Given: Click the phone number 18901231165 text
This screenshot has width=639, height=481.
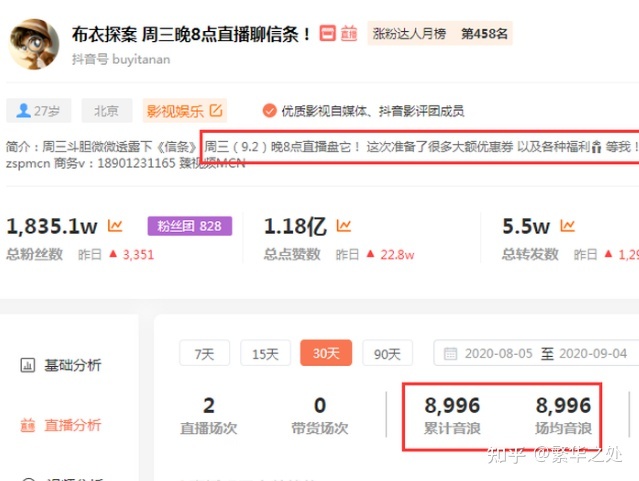Looking at the screenshot, I should [137, 163].
